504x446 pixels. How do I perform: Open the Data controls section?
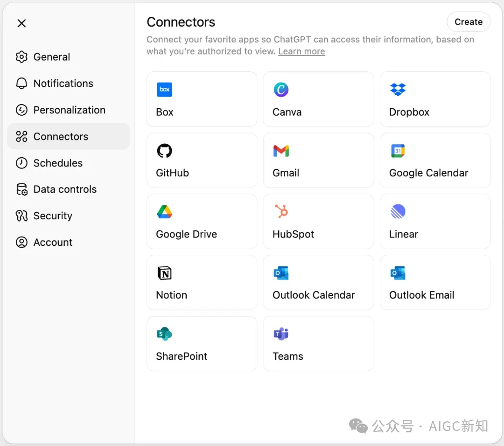65,189
